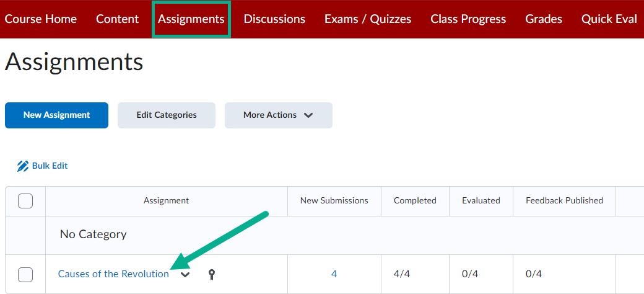644x294 pixels.
Task: View the Class Progress page
Action: 468,19
